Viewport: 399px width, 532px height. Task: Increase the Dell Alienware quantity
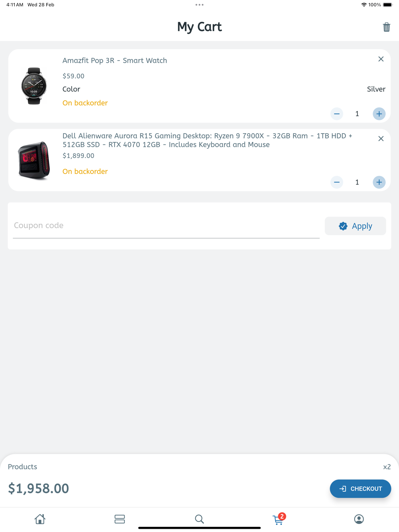point(379,182)
